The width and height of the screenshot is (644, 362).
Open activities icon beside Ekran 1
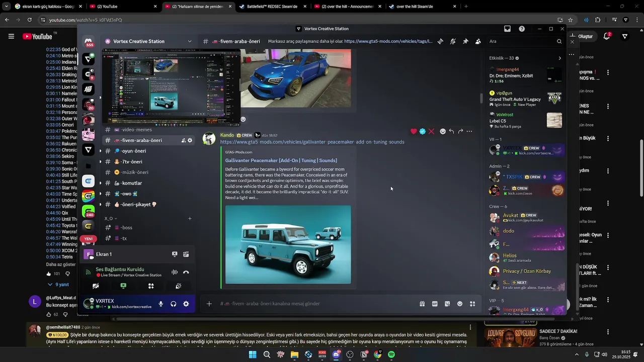click(x=186, y=254)
